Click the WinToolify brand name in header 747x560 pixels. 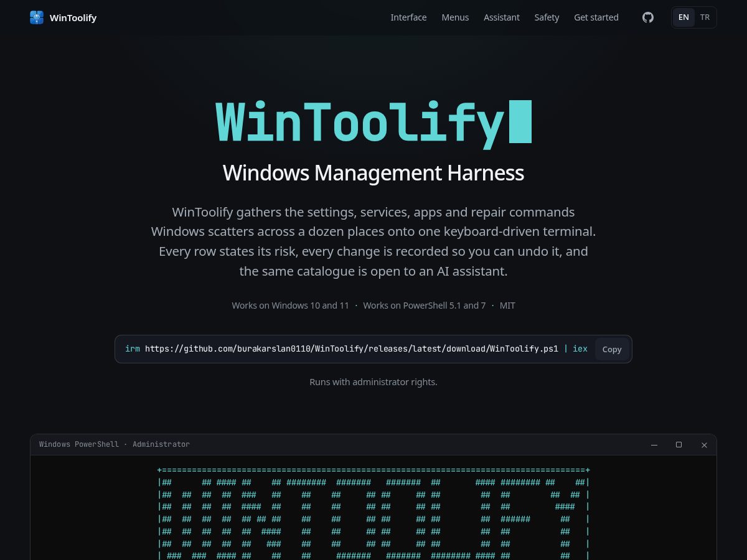(73, 17)
